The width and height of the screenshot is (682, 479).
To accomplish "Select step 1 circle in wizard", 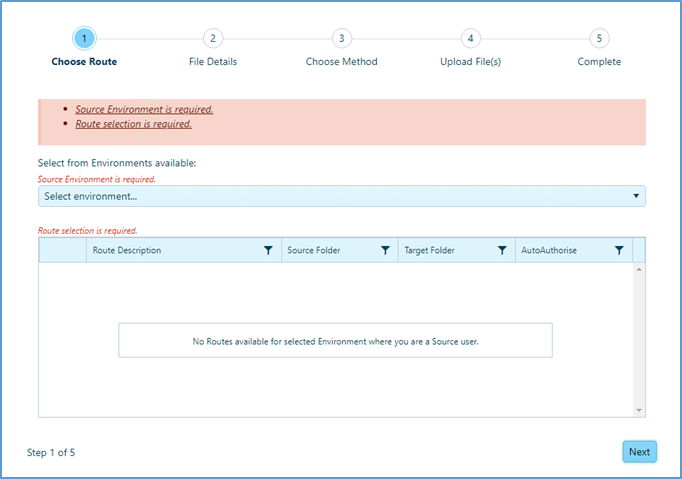I will pos(84,38).
